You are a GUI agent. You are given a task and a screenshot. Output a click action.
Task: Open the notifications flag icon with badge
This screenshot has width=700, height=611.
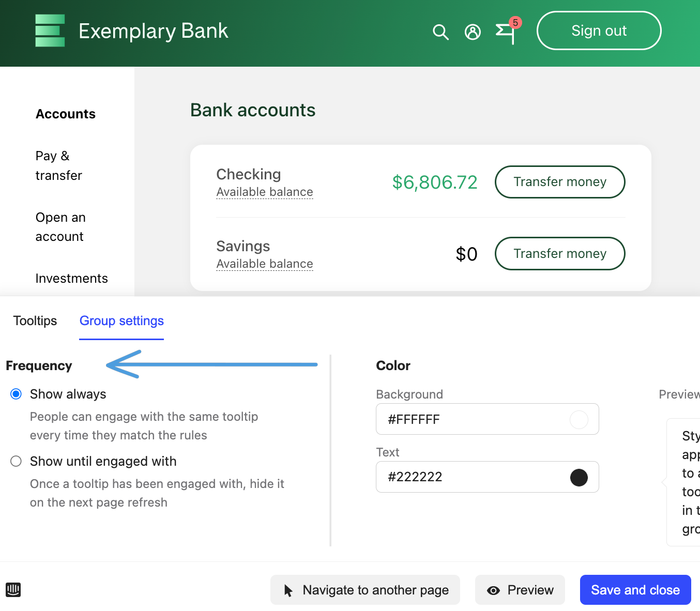(506, 32)
